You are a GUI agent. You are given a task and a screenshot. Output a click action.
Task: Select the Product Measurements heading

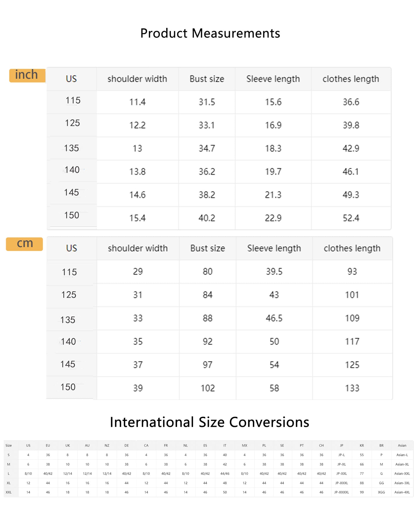click(210, 33)
